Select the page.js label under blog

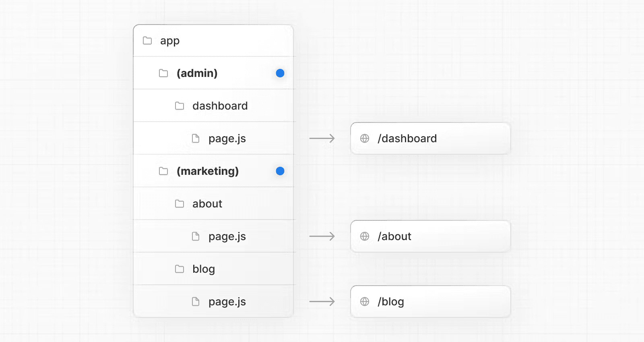[x=227, y=302]
